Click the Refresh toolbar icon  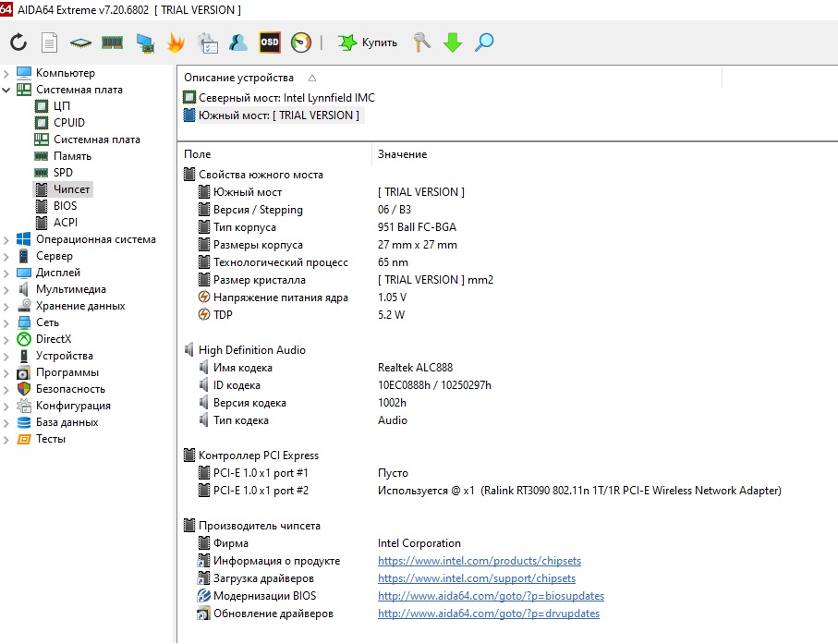[18, 43]
